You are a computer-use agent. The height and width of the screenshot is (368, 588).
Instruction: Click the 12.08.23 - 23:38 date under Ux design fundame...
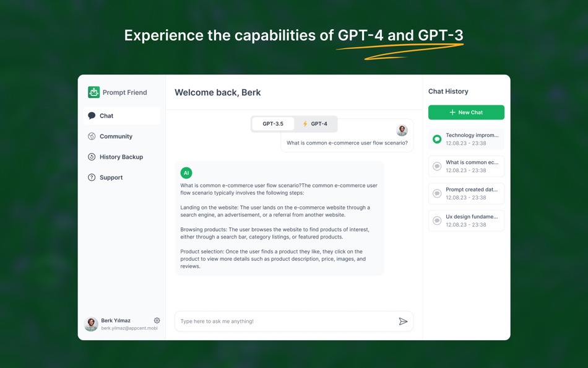tap(465, 224)
